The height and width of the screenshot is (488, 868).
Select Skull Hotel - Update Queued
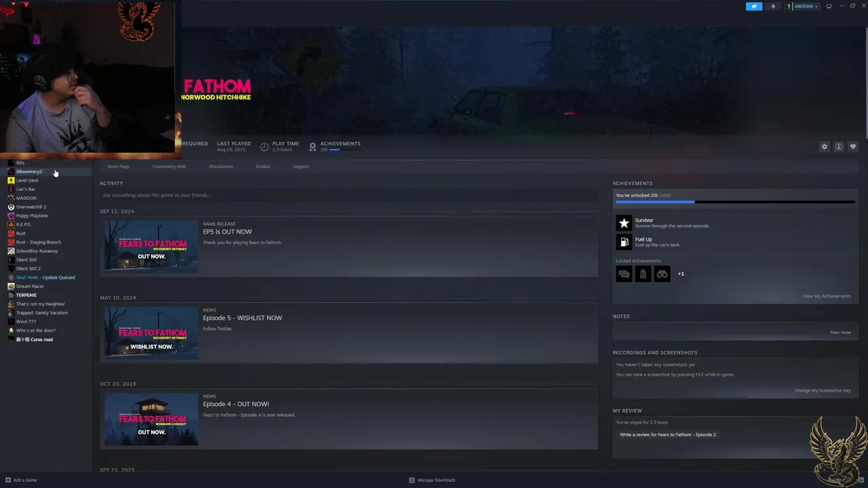pyautogui.click(x=46, y=277)
